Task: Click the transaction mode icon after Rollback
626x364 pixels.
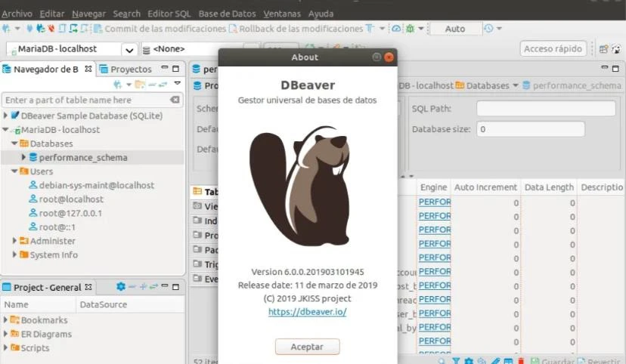Action: pos(370,29)
